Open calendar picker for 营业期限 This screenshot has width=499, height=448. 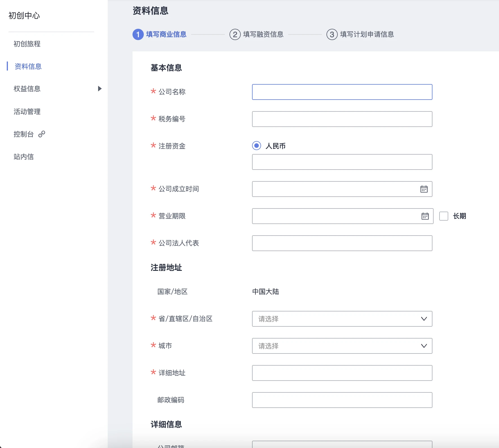pyautogui.click(x=425, y=216)
